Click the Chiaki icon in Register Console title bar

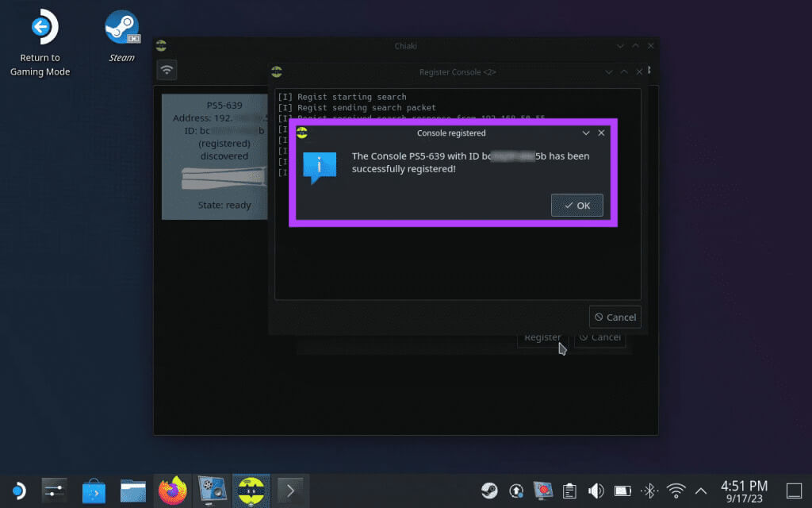tap(277, 72)
